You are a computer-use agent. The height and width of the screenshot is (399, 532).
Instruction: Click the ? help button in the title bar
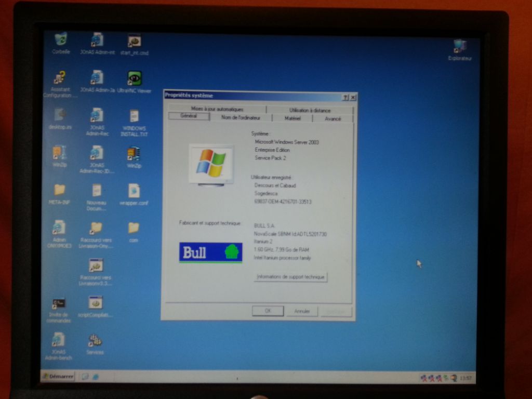point(345,98)
